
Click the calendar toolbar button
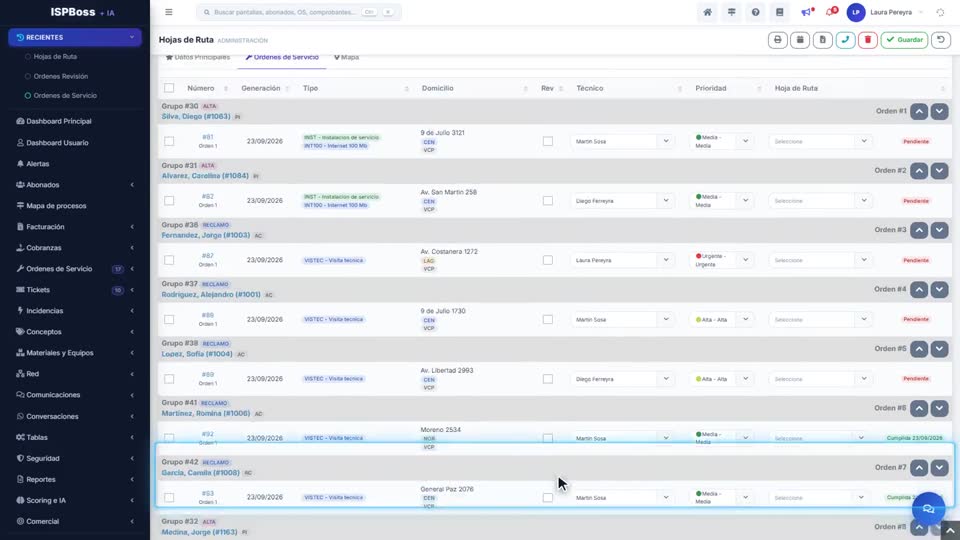[x=800, y=40]
